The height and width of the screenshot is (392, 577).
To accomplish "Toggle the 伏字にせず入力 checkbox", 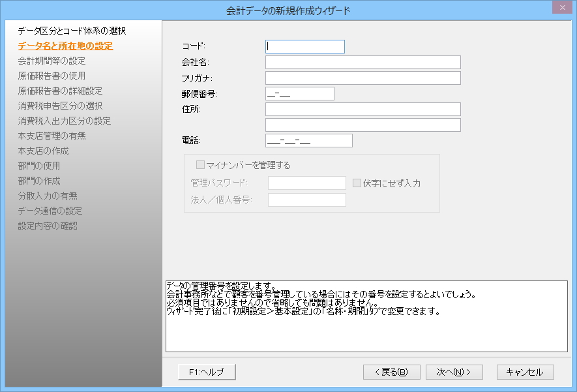I will 357,183.
